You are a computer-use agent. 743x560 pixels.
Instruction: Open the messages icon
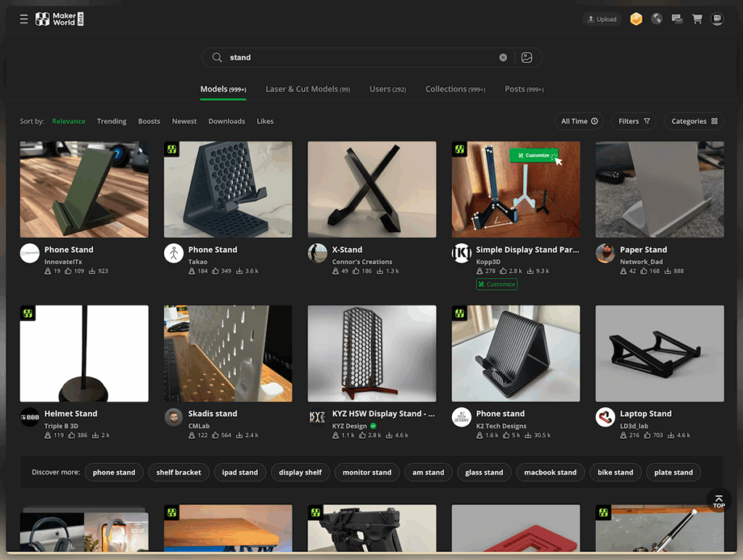click(x=677, y=20)
